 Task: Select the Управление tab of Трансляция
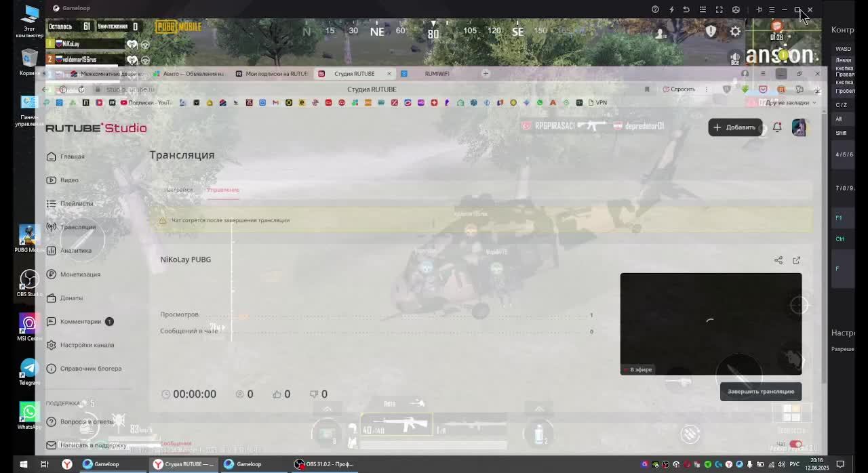[223, 190]
